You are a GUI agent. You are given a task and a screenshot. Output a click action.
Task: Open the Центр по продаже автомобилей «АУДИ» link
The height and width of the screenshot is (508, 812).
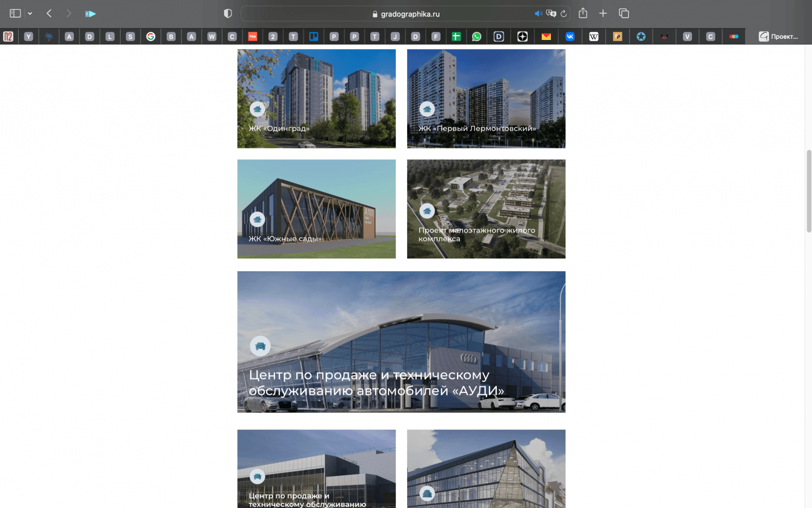tap(376, 383)
